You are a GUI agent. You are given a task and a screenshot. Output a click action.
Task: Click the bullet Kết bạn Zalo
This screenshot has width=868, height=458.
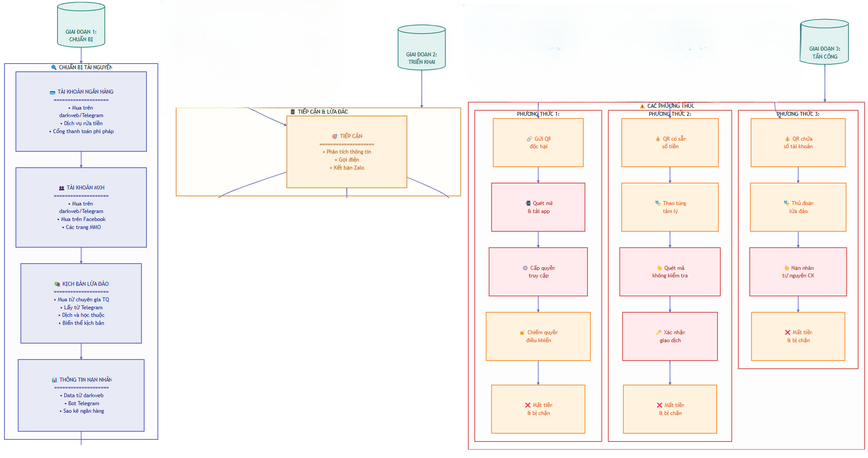pos(347,168)
